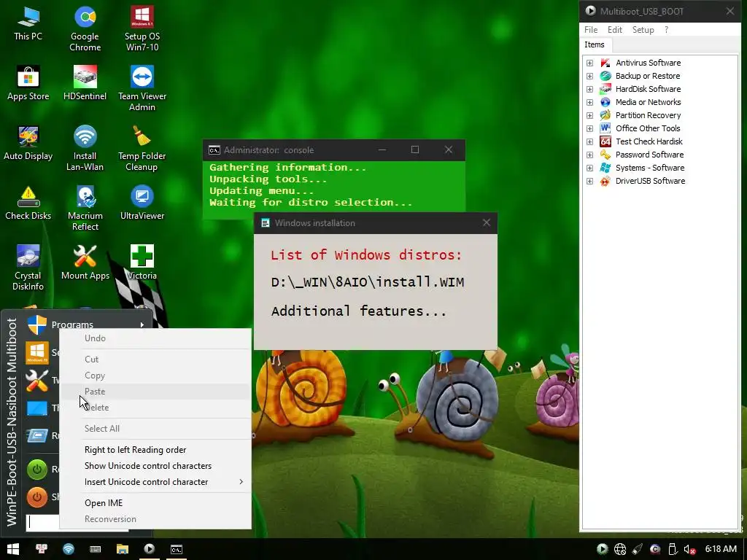Open the ? help menu

click(x=666, y=29)
